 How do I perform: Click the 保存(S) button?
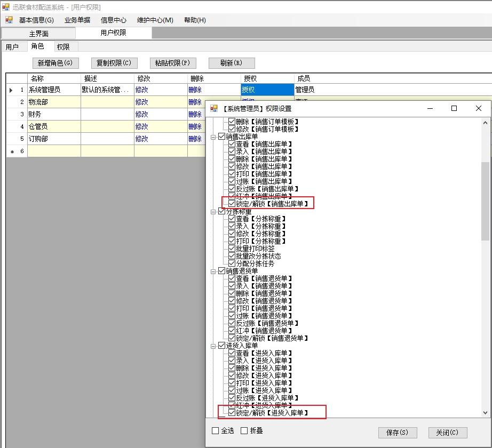(398, 433)
